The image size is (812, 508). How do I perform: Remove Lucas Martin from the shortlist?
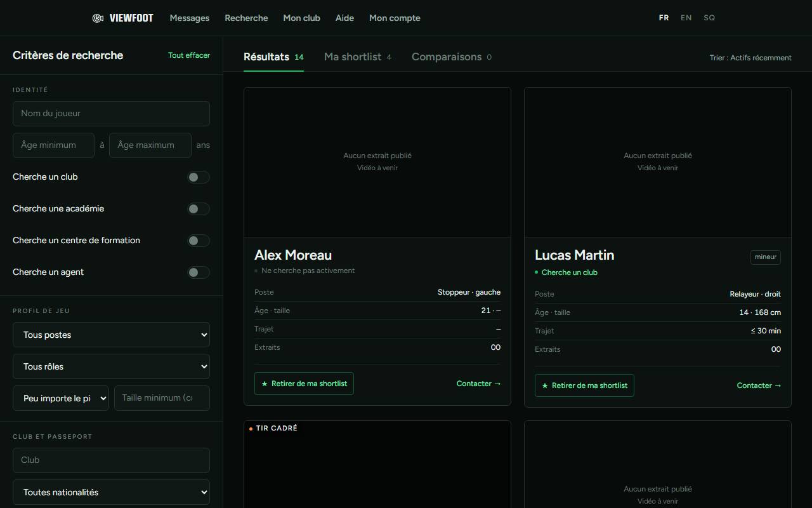pyautogui.click(x=584, y=385)
